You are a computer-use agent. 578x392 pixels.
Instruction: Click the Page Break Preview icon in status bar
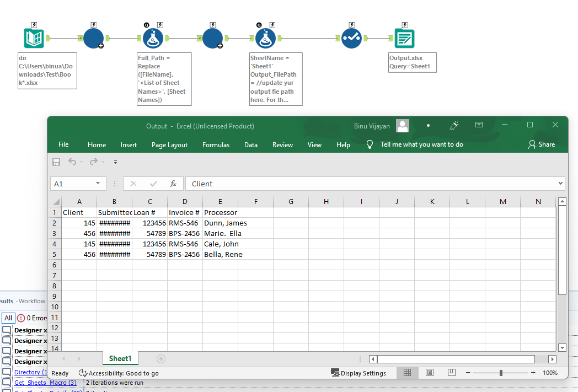(451, 373)
